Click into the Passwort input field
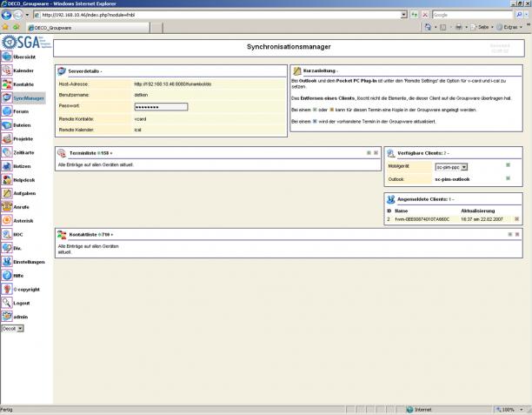This screenshot has width=532, height=415. click(161, 107)
